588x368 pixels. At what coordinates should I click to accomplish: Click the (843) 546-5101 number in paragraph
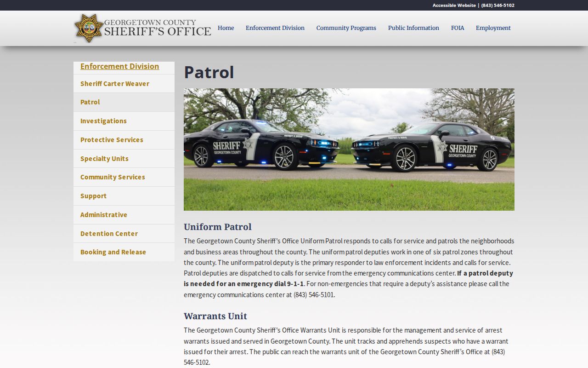(314, 295)
